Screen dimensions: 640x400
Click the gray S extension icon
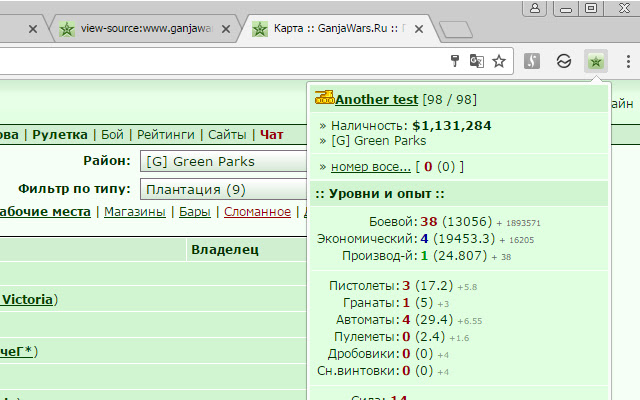[532, 62]
